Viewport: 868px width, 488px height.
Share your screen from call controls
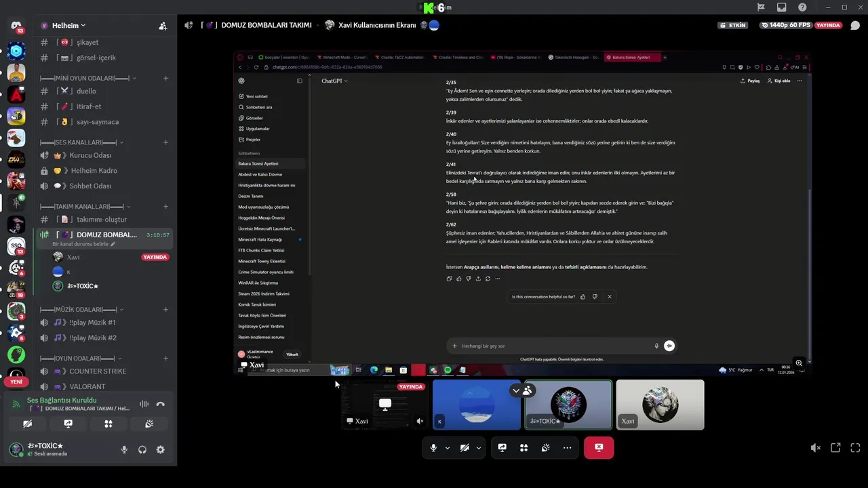[502, 447]
